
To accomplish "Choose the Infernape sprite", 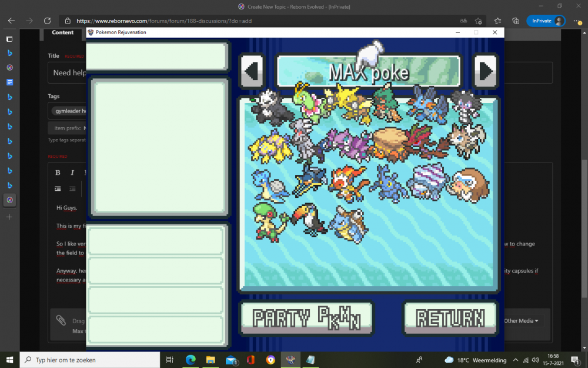I will (348, 184).
